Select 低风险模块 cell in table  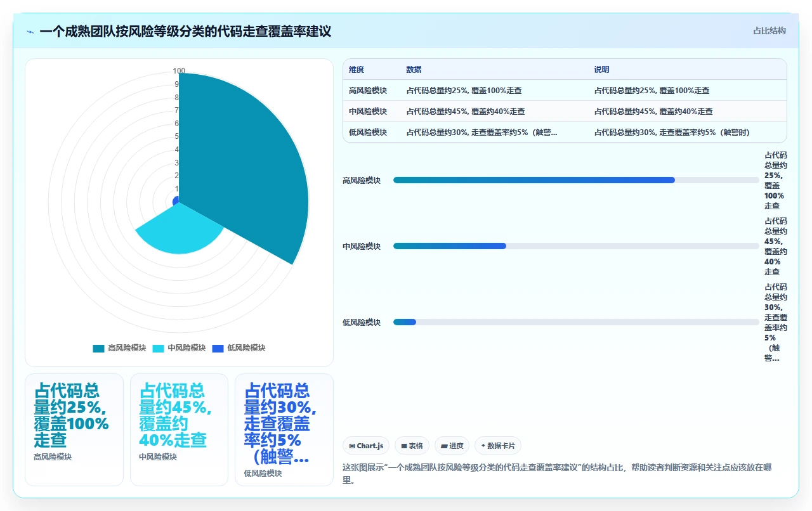(368, 133)
